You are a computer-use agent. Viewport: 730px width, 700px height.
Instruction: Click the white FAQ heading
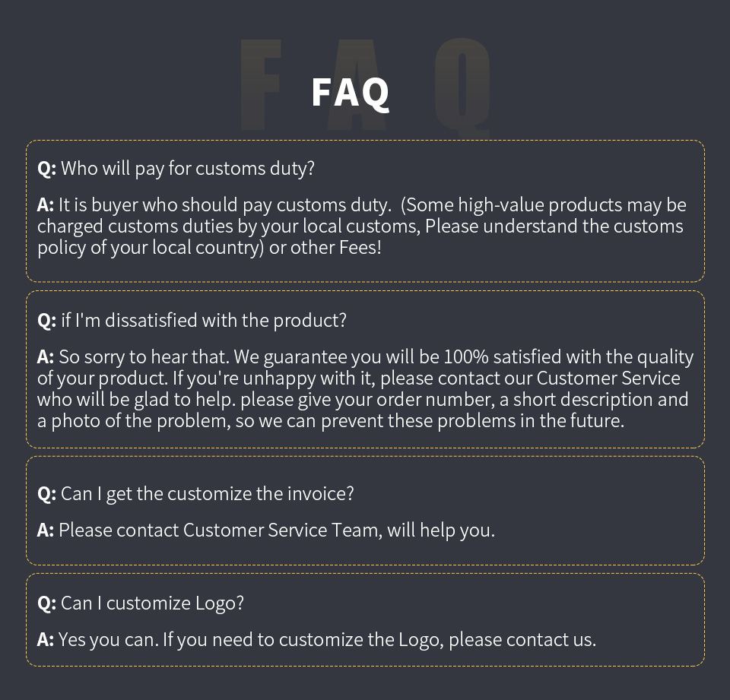coord(350,93)
